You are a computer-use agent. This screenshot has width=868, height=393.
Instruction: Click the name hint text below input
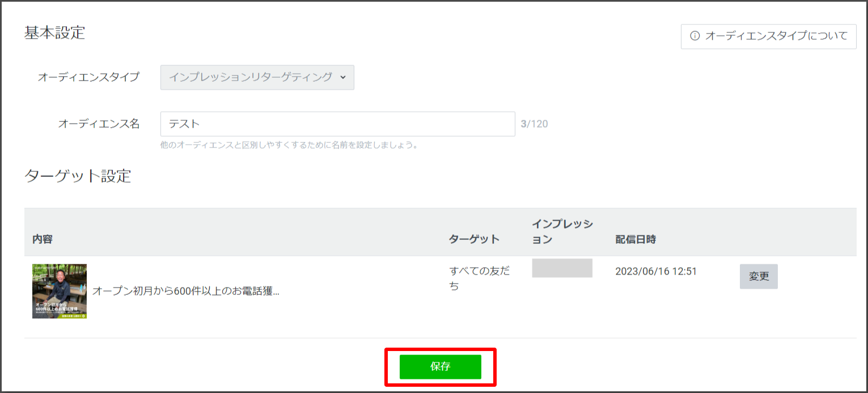click(289, 145)
